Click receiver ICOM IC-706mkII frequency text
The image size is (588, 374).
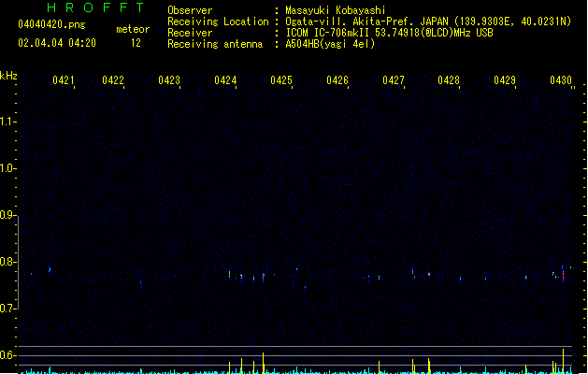389,33
